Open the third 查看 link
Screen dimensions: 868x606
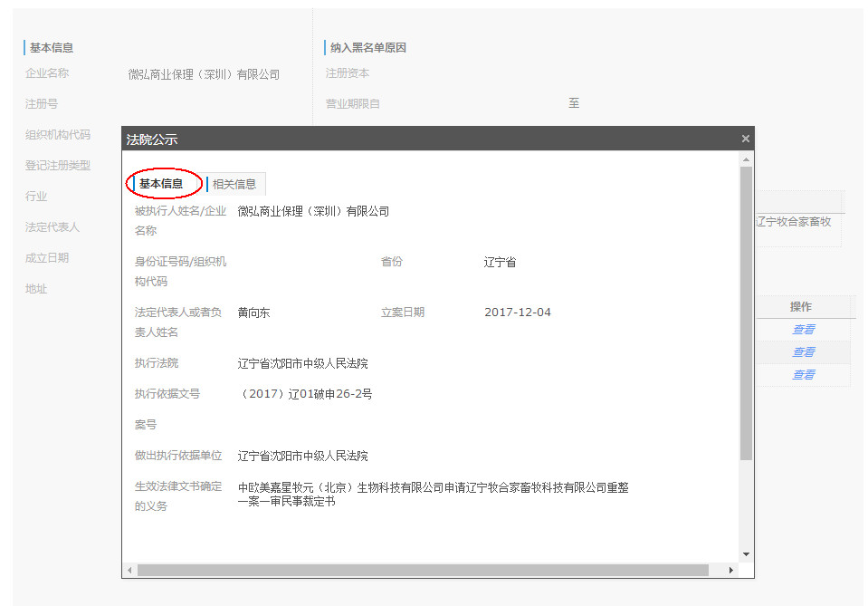click(x=803, y=375)
